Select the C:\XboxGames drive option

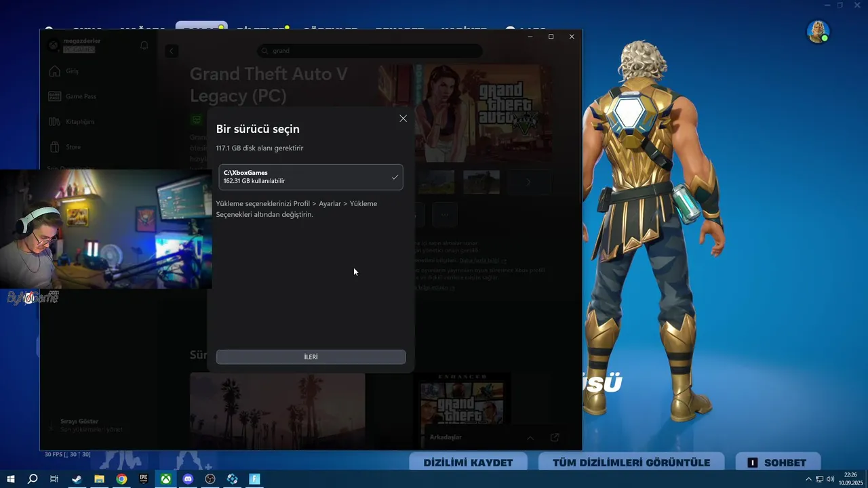(x=311, y=177)
